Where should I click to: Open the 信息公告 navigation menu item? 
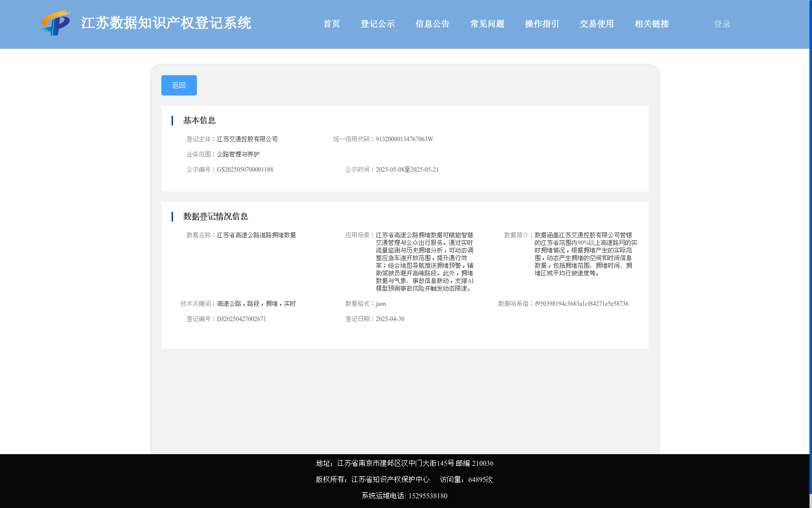(x=432, y=24)
